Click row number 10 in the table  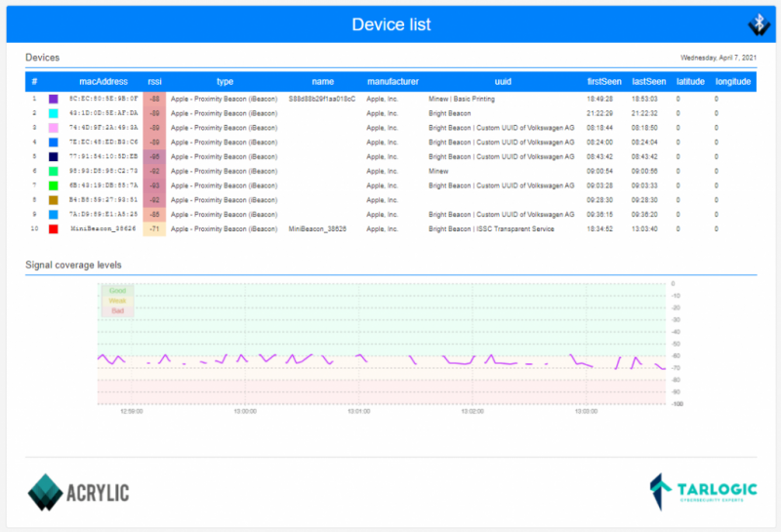pyautogui.click(x=34, y=229)
